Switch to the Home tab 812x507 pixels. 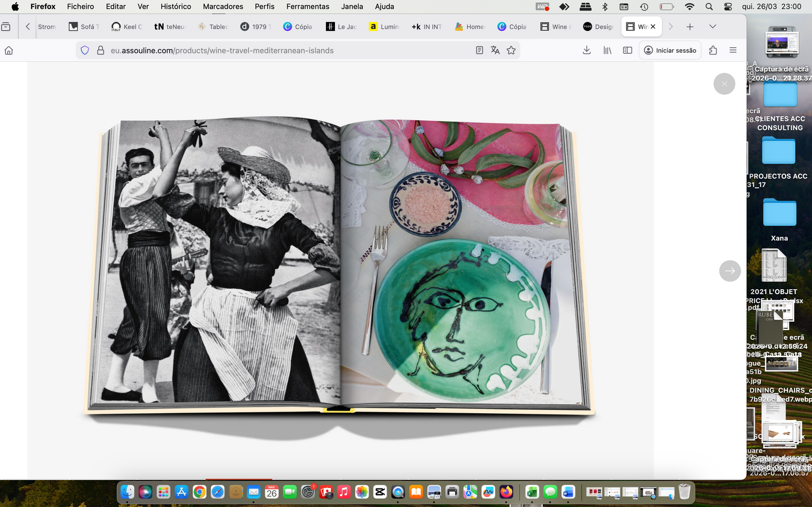[x=470, y=26]
